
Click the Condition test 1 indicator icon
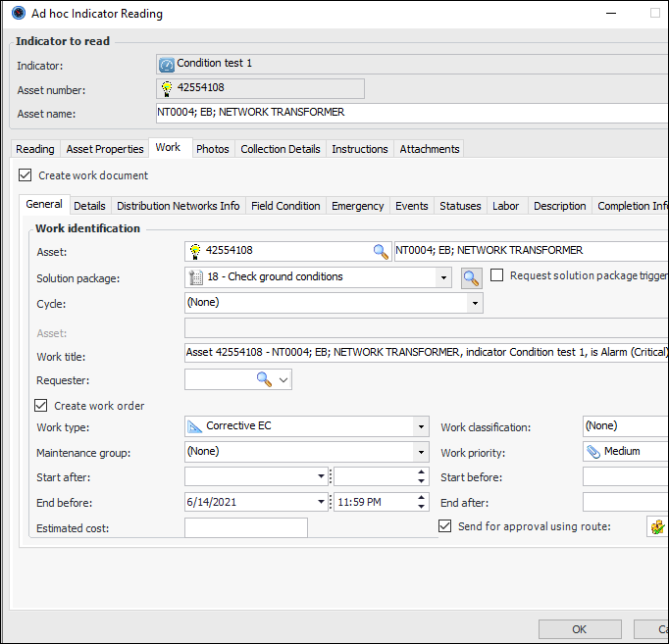[167, 65]
